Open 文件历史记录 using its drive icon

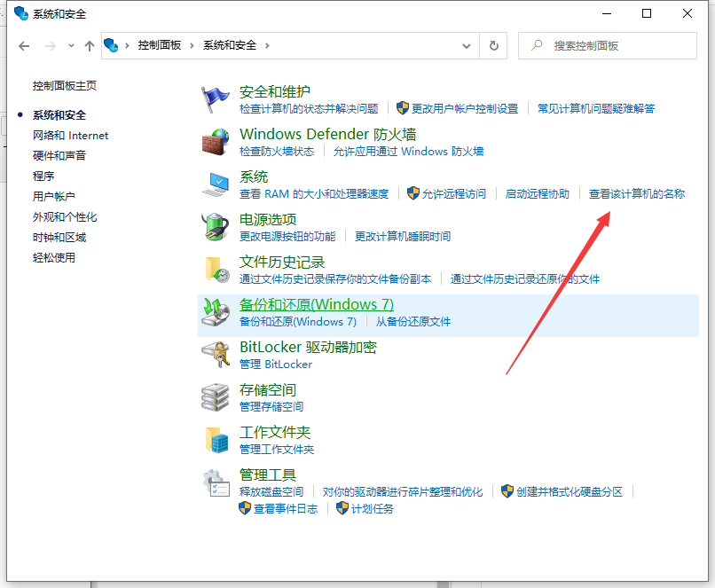click(x=214, y=269)
